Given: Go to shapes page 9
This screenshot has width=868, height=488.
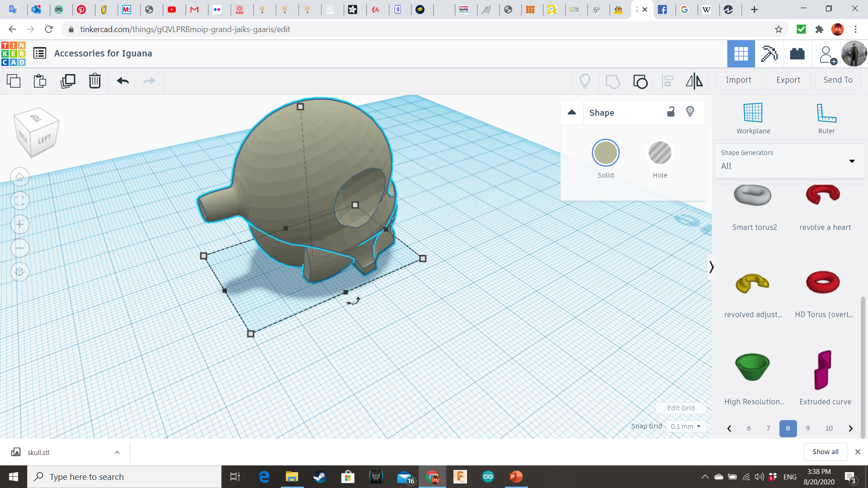Looking at the screenshot, I should (808, 428).
